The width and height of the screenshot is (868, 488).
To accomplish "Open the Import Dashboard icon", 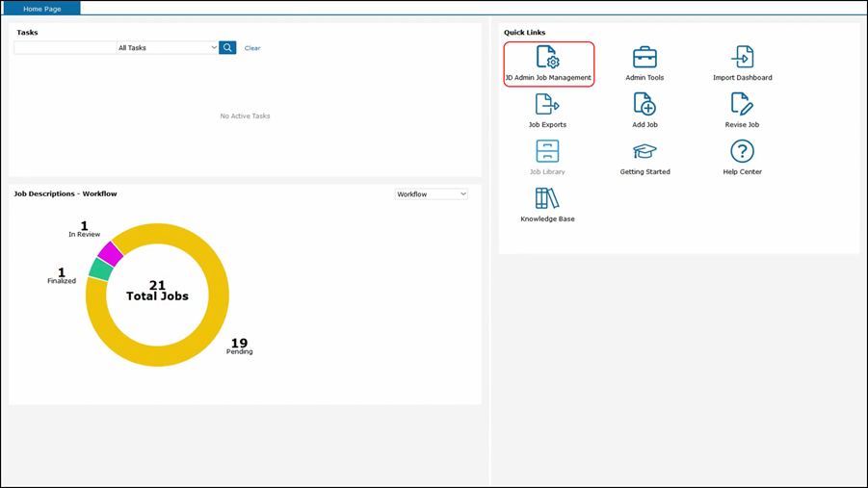I will 742,58.
